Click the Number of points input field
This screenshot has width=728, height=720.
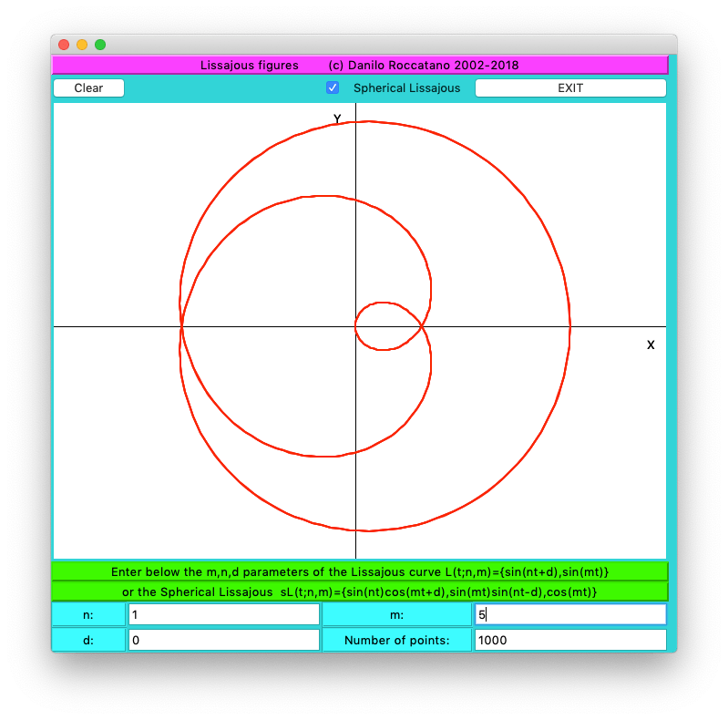coord(569,640)
